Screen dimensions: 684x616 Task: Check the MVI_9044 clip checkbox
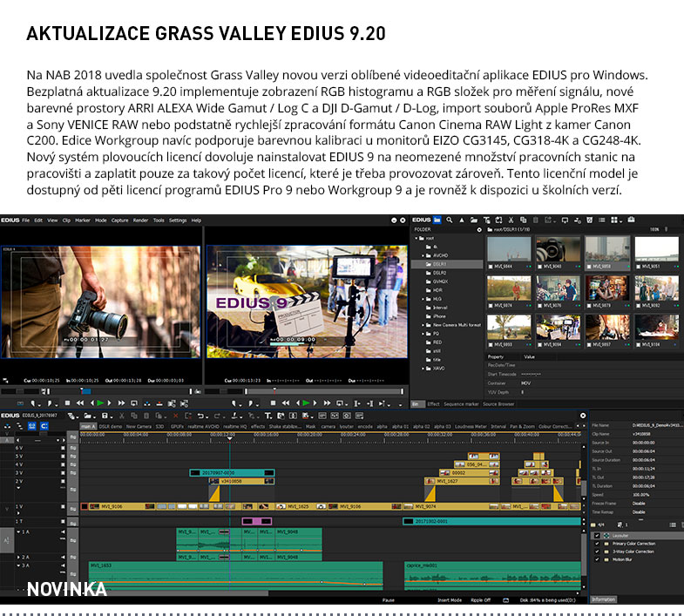tap(491, 266)
